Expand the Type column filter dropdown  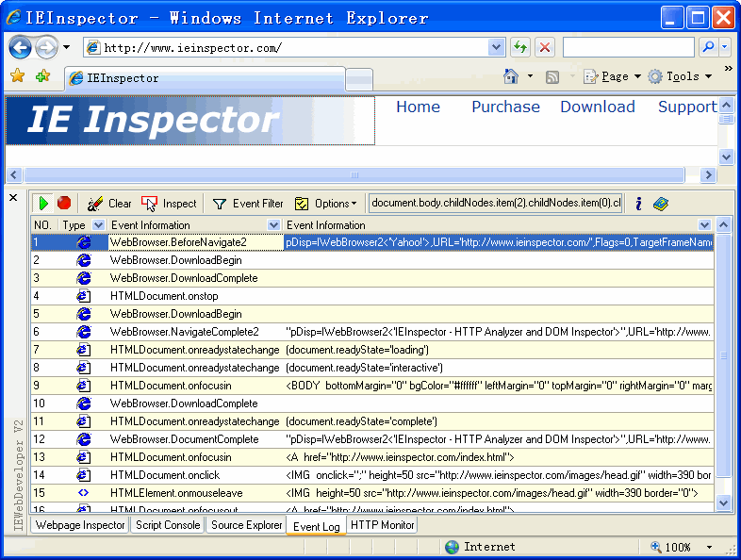click(98, 225)
